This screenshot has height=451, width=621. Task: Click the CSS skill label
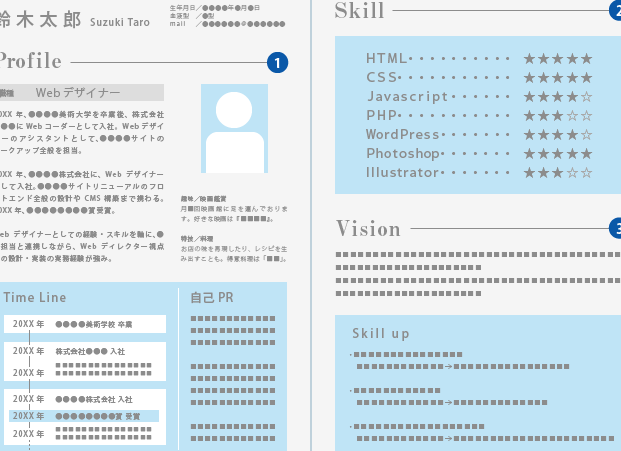tap(382, 78)
